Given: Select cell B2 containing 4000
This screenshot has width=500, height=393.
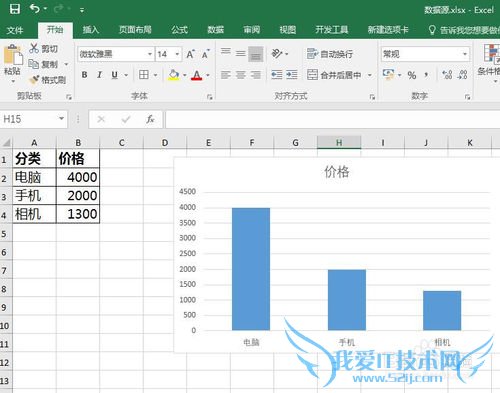Looking at the screenshot, I should point(78,177).
